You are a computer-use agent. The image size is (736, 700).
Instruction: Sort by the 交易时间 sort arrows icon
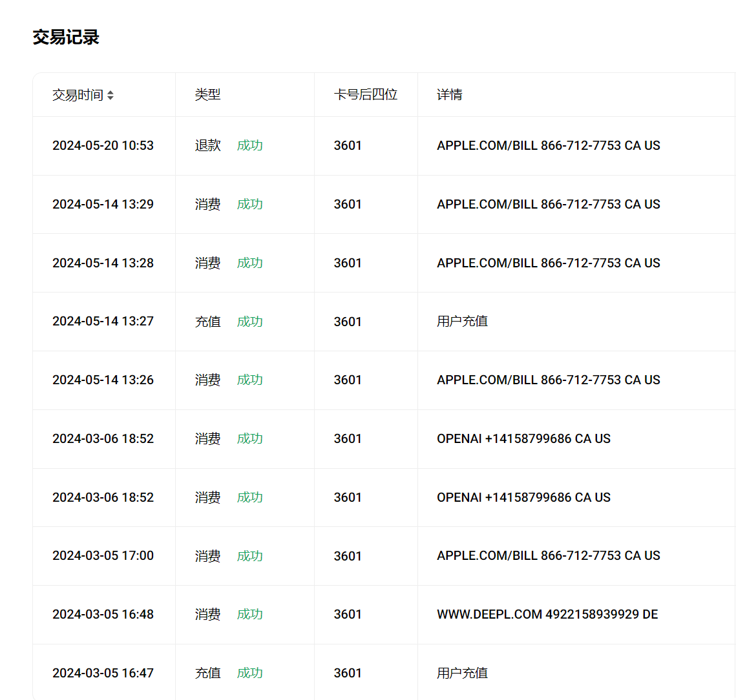tap(110, 95)
